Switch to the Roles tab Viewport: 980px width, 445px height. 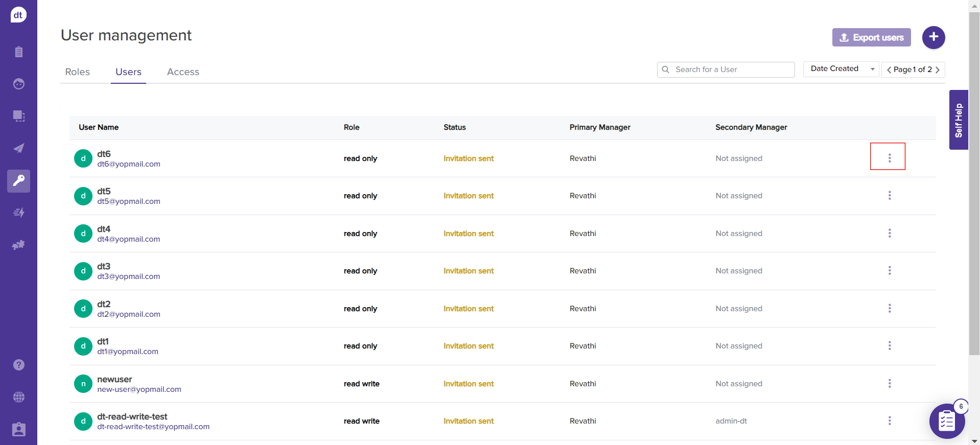(x=78, y=72)
